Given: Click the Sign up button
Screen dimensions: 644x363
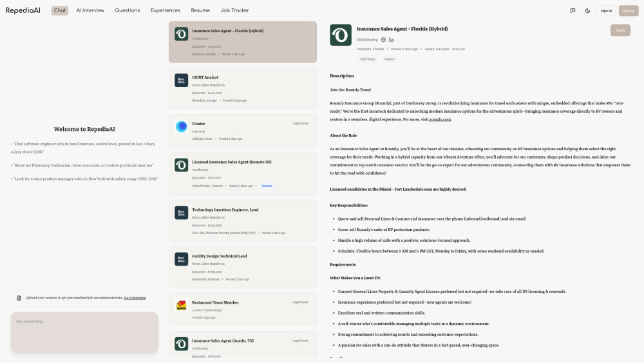Looking at the screenshot, I should point(628,10).
